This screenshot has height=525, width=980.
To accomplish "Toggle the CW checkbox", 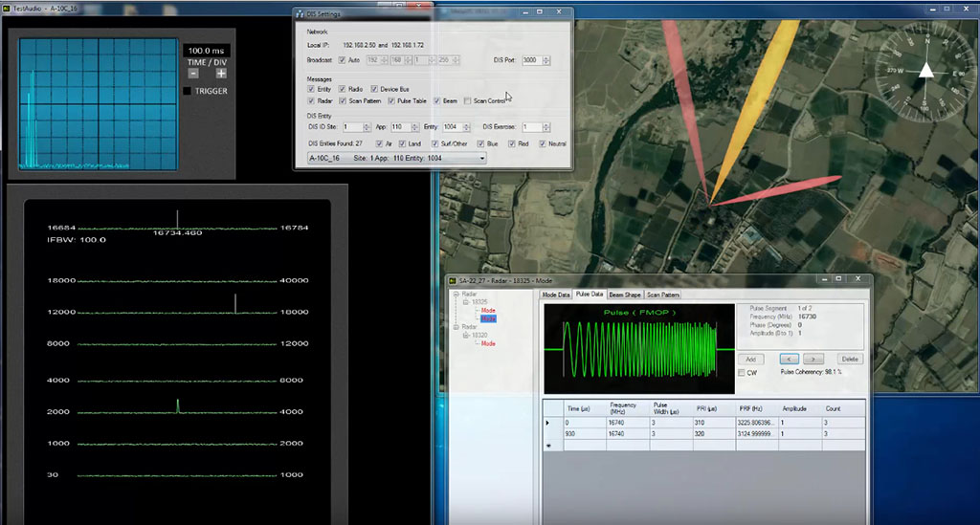I will 742,373.
